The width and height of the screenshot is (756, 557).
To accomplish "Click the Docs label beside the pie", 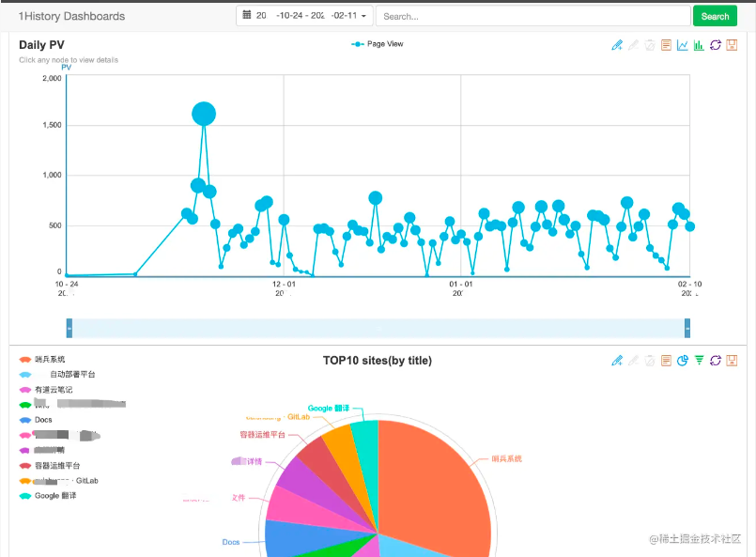I will tap(231, 542).
